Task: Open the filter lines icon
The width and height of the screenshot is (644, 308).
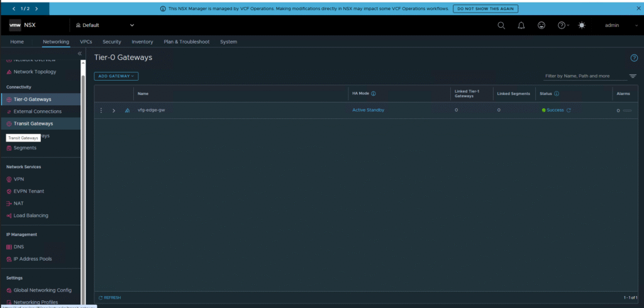Action: [x=633, y=76]
